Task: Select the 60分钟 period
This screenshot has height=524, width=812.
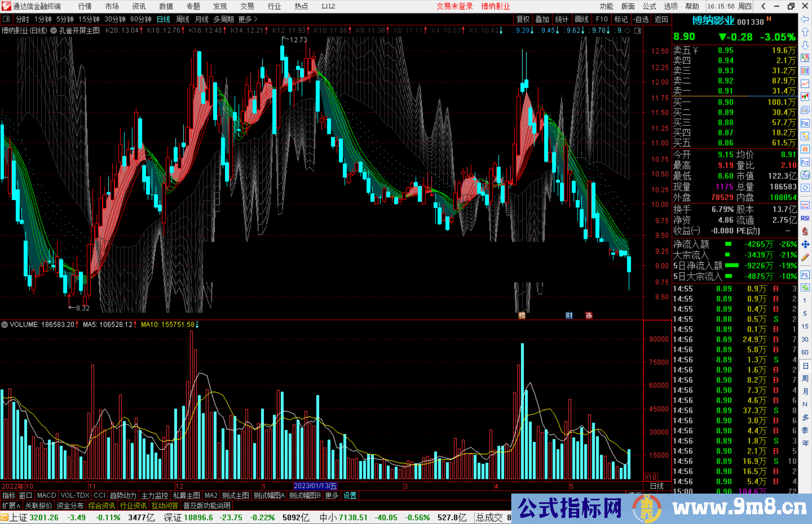Action: click(141, 19)
